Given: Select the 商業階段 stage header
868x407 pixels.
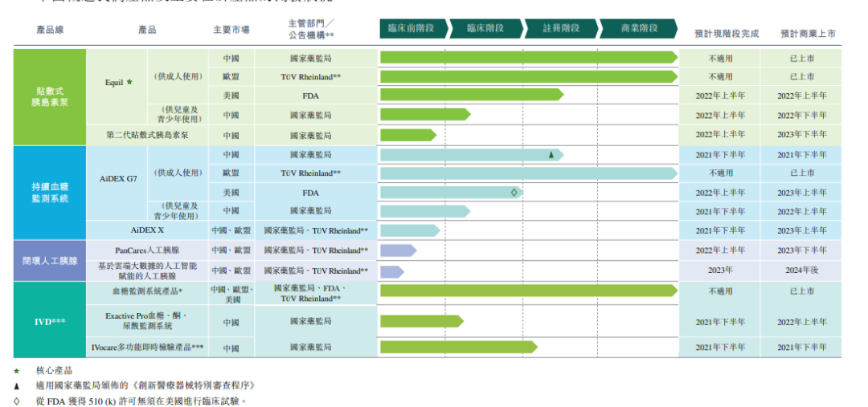Looking at the screenshot, I should tap(638, 29).
